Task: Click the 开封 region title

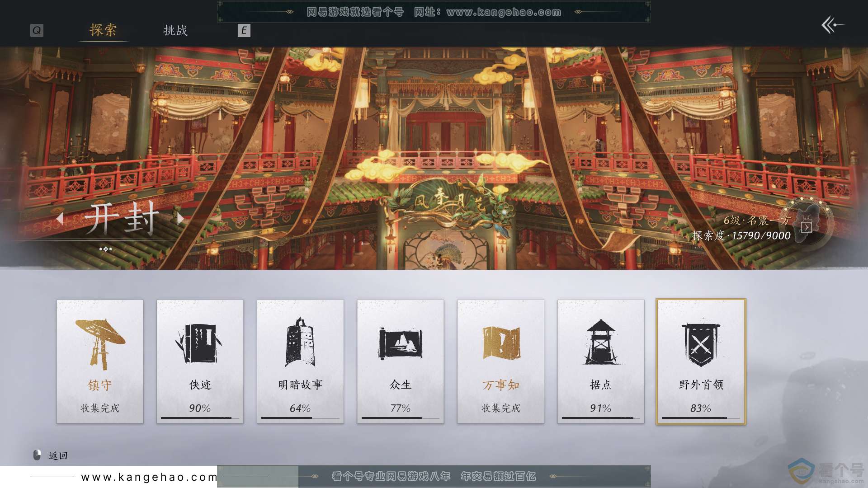Action: [122, 219]
